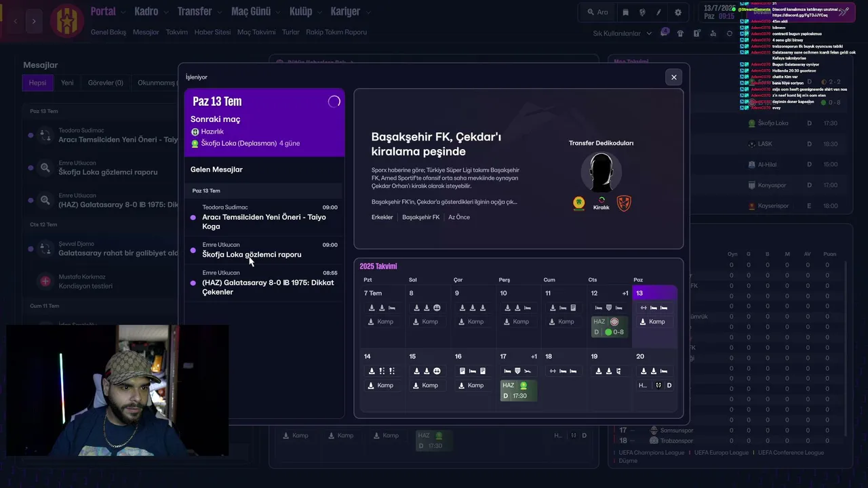Open the Takvim submenu item
Image resolution: width=868 pixels, height=488 pixels.
coord(176,32)
